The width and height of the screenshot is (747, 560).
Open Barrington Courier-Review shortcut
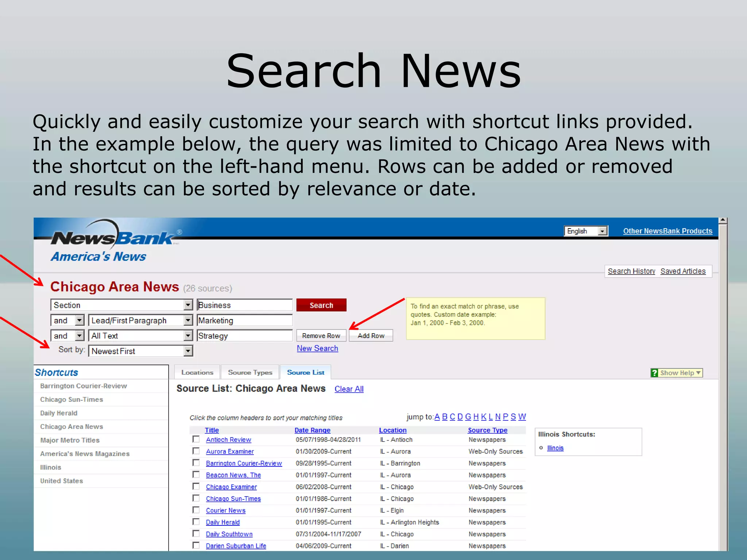pyautogui.click(x=84, y=386)
